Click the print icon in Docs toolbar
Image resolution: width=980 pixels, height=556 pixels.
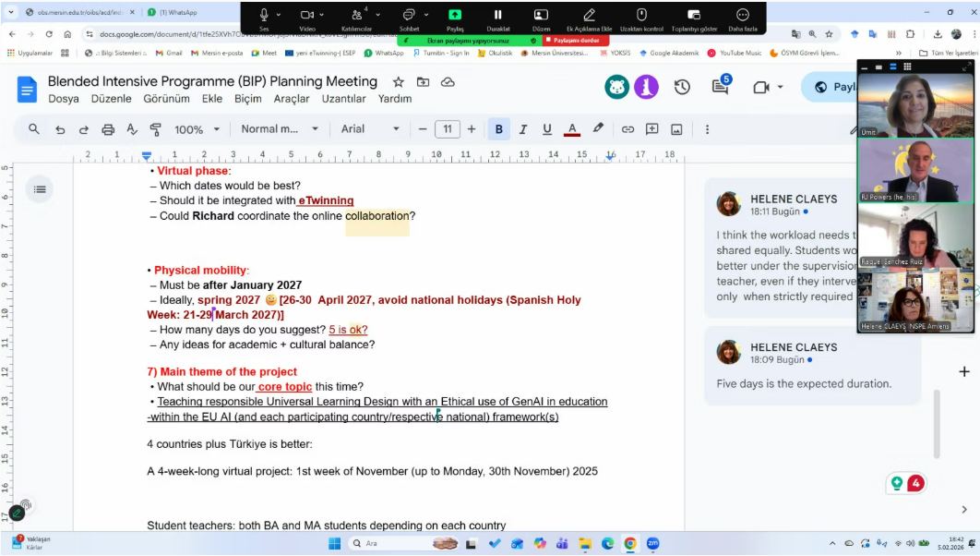point(108,129)
